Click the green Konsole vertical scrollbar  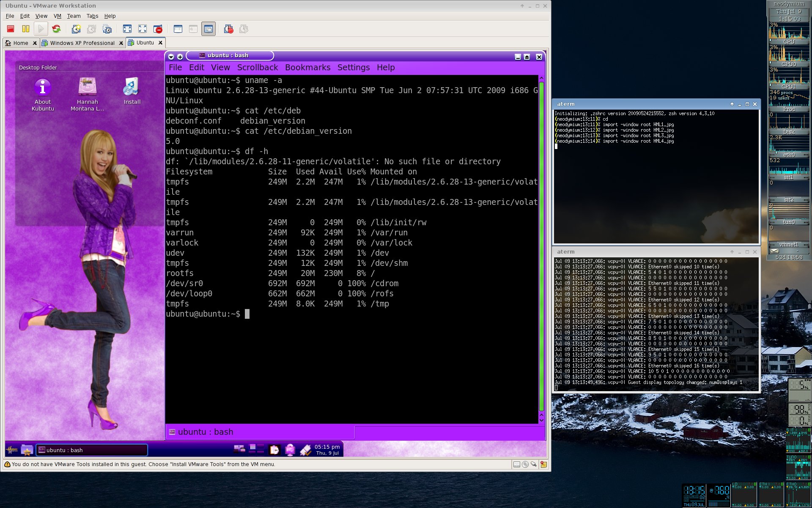pyautogui.click(x=541, y=246)
